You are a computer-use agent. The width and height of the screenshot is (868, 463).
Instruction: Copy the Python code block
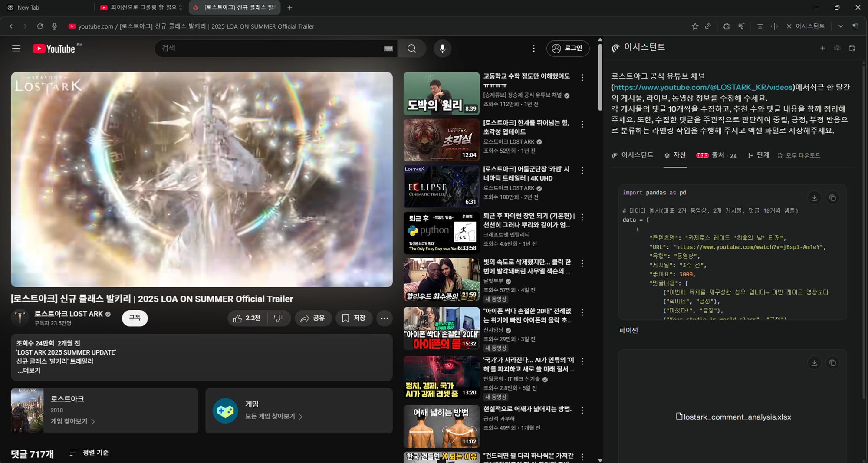832,198
